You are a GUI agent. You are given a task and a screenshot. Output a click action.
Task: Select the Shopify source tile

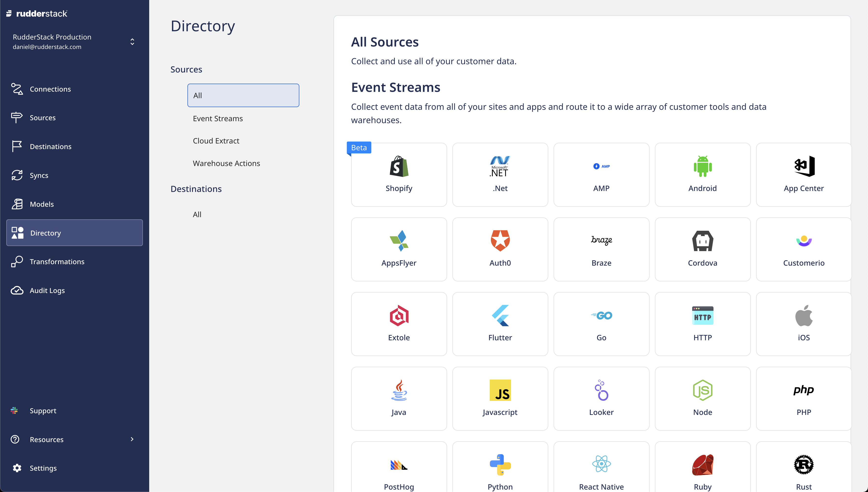coord(399,174)
